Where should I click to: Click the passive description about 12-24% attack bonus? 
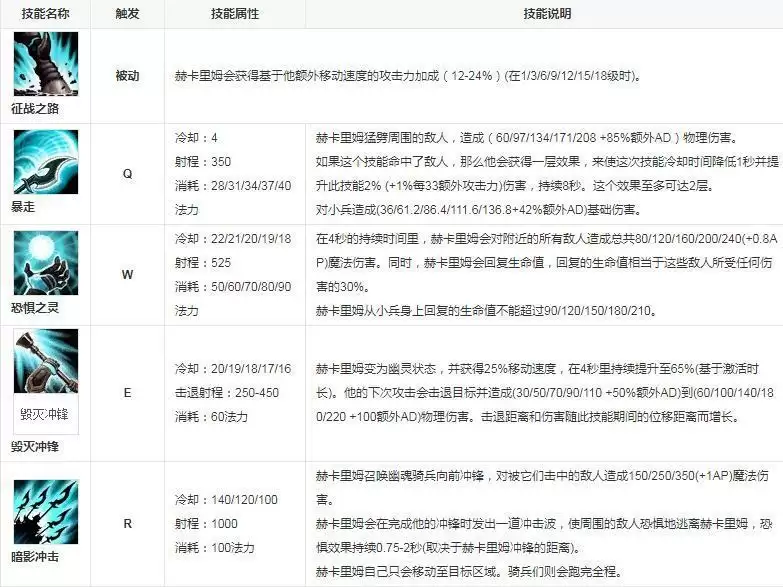pos(408,75)
